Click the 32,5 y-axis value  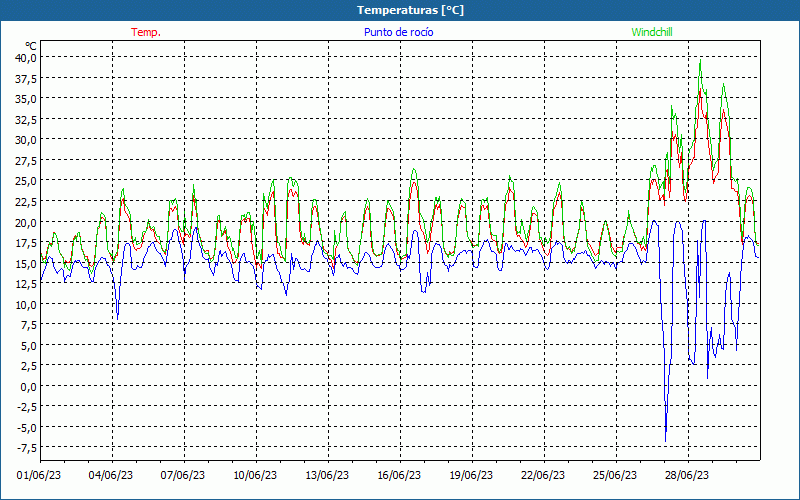point(26,119)
